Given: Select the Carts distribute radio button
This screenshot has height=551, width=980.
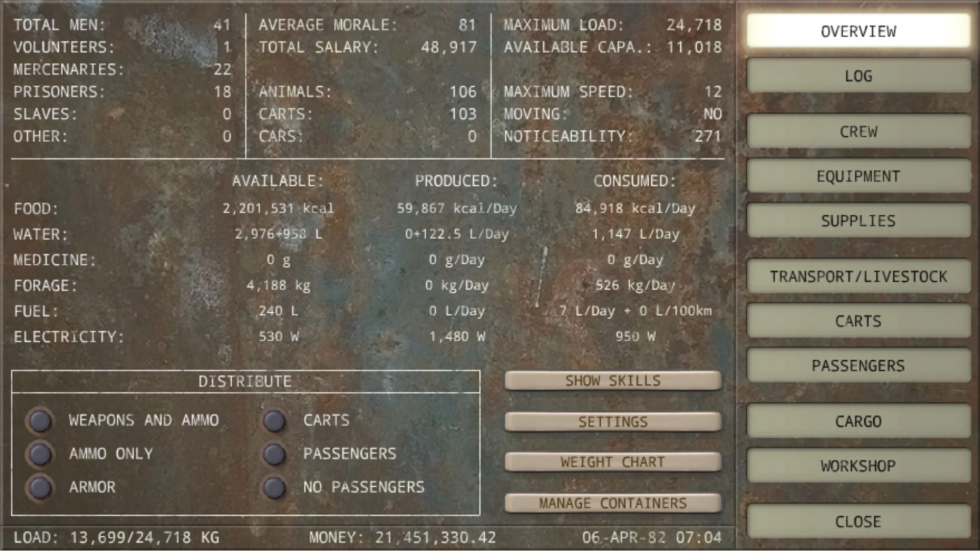Looking at the screenshot, I should click(275, 421).
